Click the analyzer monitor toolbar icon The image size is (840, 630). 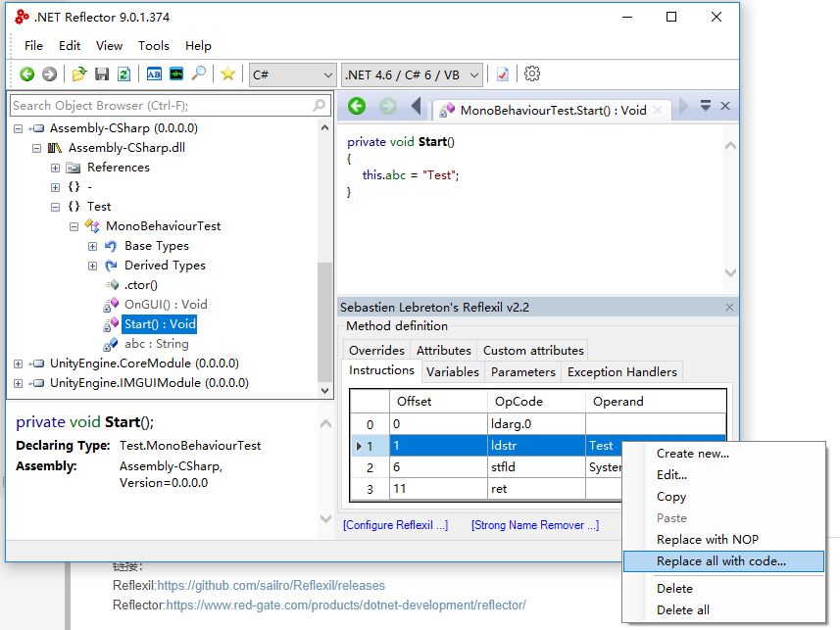point(176,73)
